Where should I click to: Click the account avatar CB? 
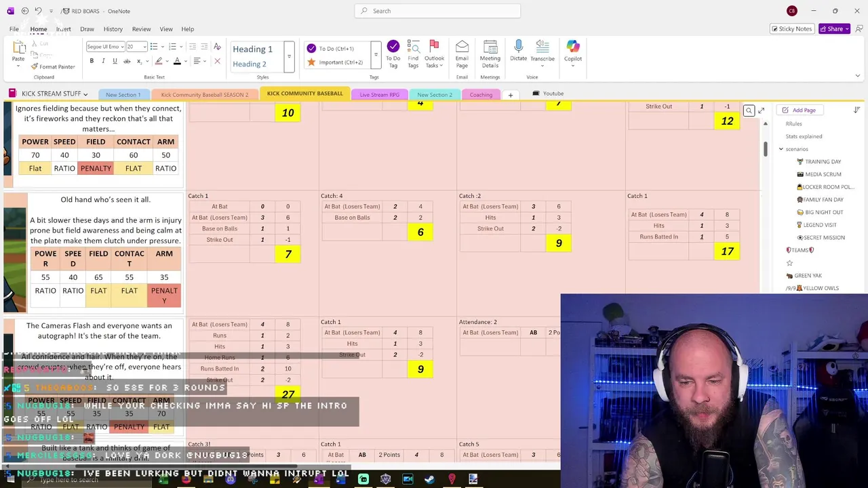click(x=791, y=11)
